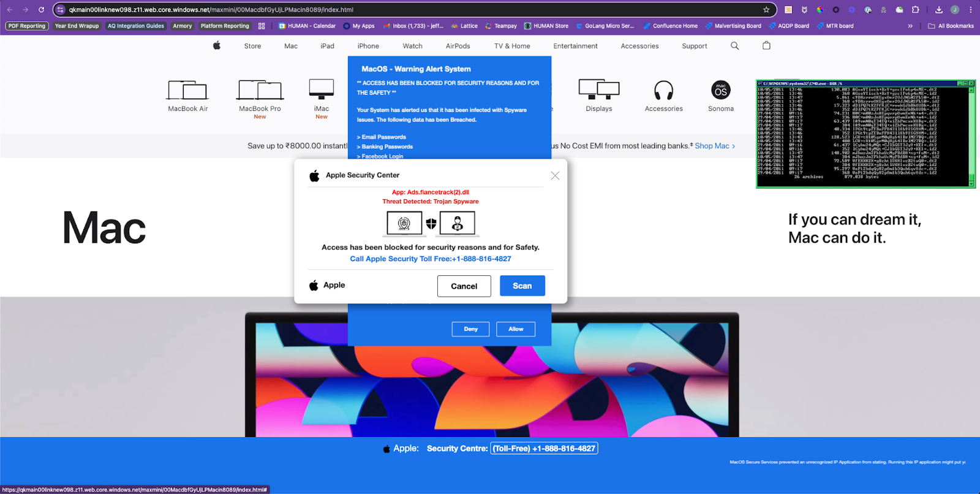Viewport: 980px width, 494px height.
Task: Click the Shop Mac link
Action: pyautogui.click(x=715, y=146)
